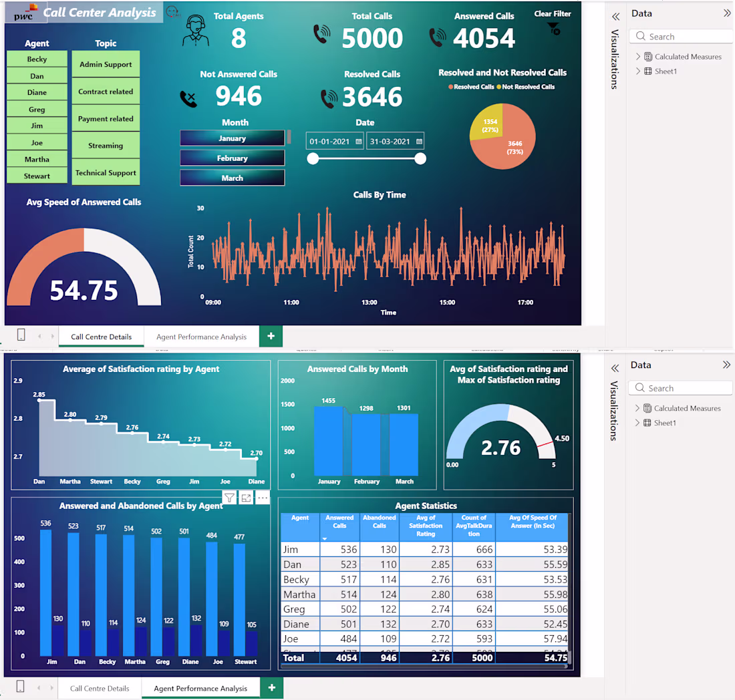Screen dimensions: 735x700
Task: Open More options on the Answered and Abandoned Calls visual
Action: point(263,498)
